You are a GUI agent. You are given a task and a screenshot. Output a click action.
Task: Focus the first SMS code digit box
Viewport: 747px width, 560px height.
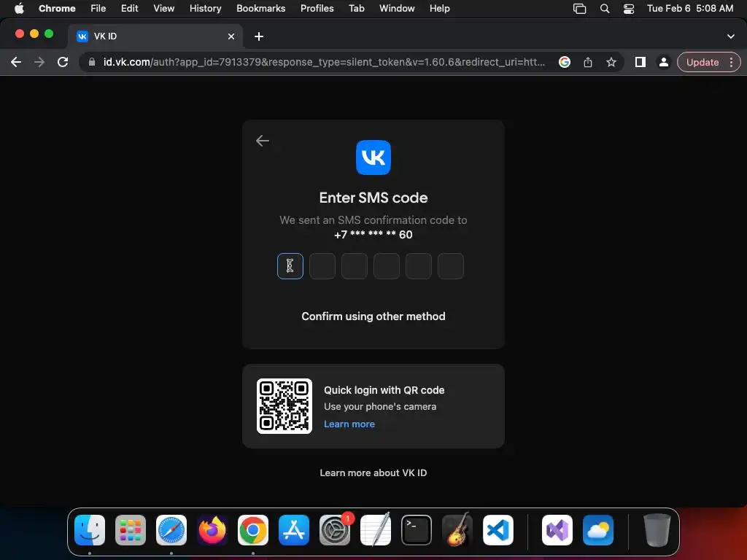(x=290, y=266)
